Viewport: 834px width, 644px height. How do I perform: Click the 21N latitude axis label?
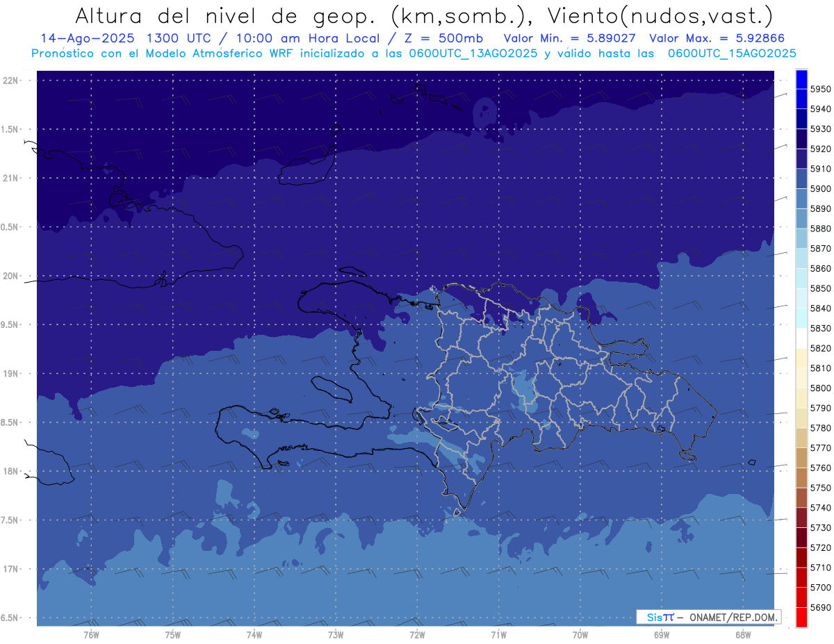[11, 178]
